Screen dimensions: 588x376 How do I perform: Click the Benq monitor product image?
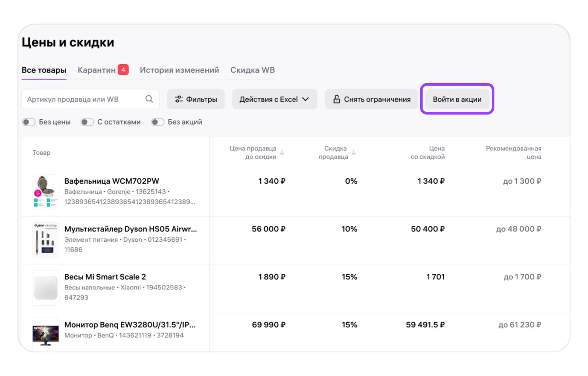point(45,334)
